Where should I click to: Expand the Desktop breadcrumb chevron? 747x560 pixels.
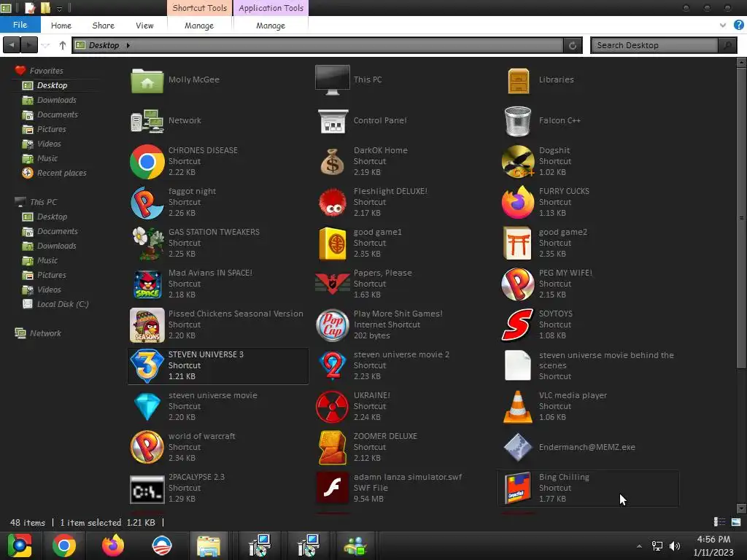128,45
